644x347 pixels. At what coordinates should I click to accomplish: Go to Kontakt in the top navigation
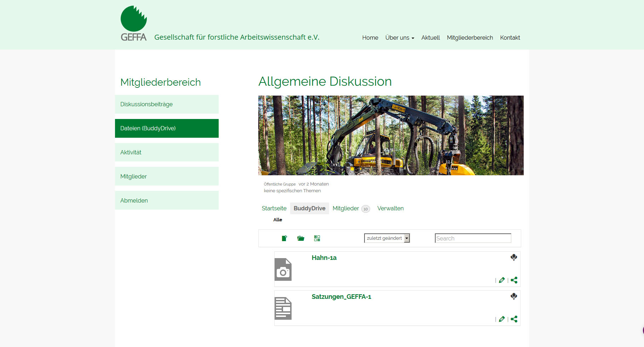pyautogui.click(x=510, y=38)
